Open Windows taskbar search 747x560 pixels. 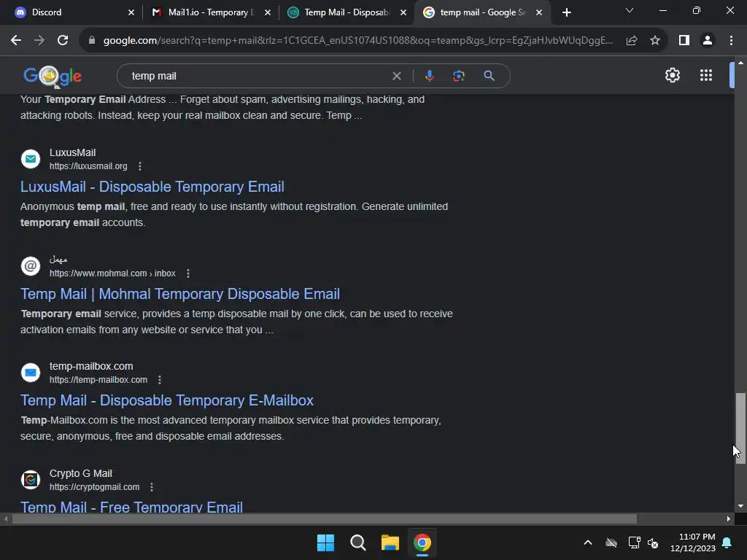pyautogui.click(x=357, y=542)
